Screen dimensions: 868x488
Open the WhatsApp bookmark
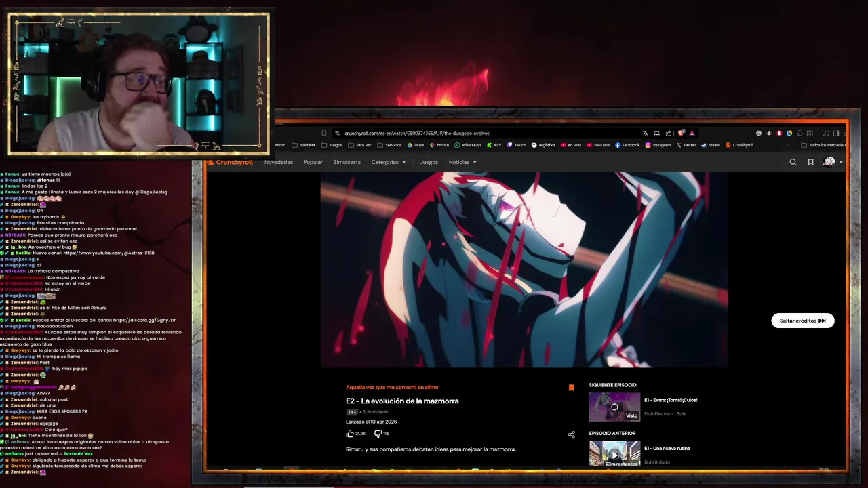[468, 145]
